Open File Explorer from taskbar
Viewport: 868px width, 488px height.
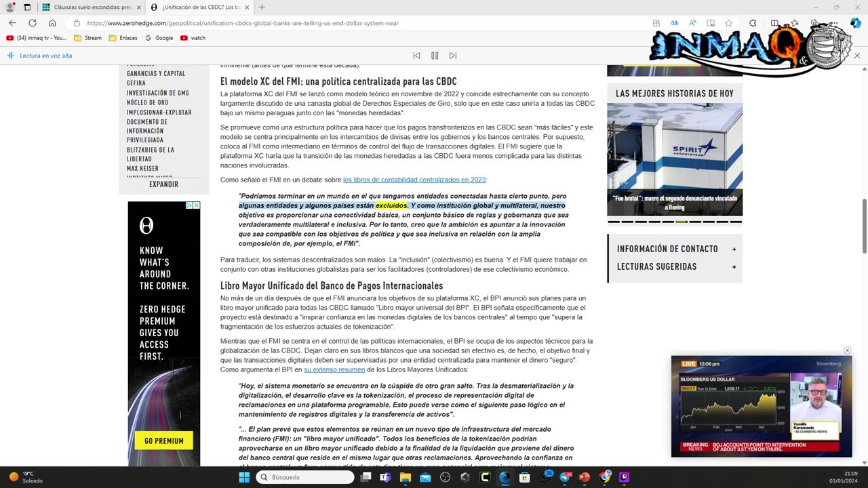point(406,477)
